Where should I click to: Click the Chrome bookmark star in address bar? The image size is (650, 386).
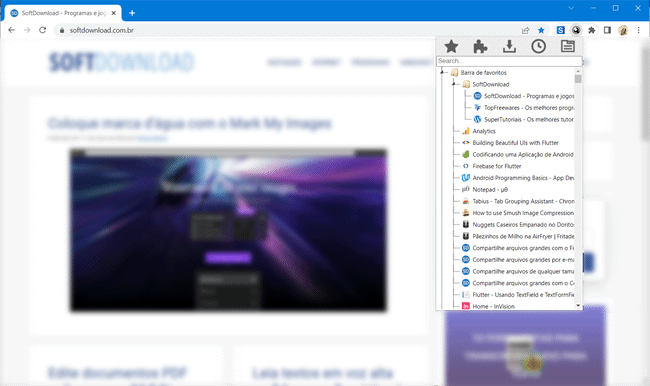541,30
